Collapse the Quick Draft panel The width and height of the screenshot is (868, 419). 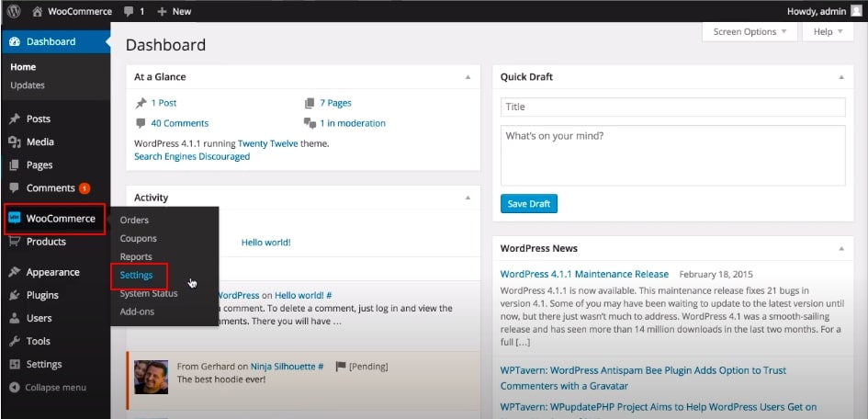[841, 77]
